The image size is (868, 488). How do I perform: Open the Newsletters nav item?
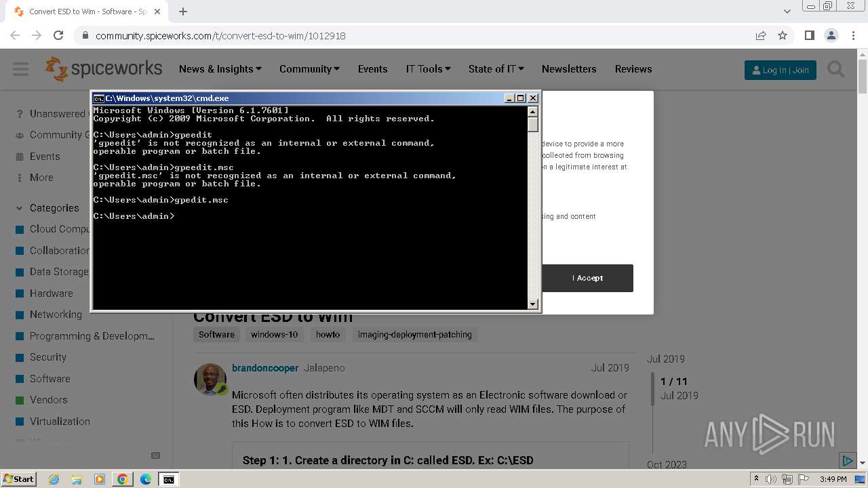click(569, 69)
